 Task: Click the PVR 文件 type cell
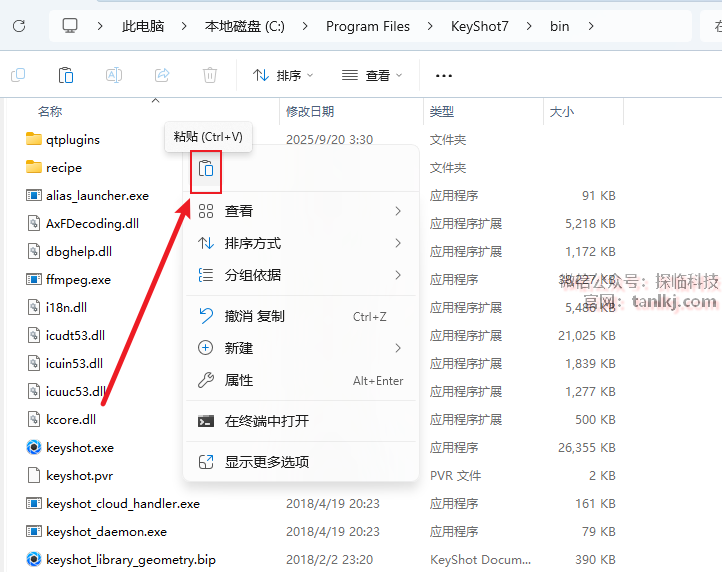455,476
